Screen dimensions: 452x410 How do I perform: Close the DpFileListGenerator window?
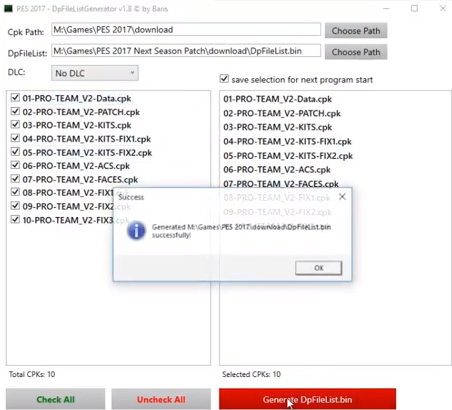pos(443,9)
